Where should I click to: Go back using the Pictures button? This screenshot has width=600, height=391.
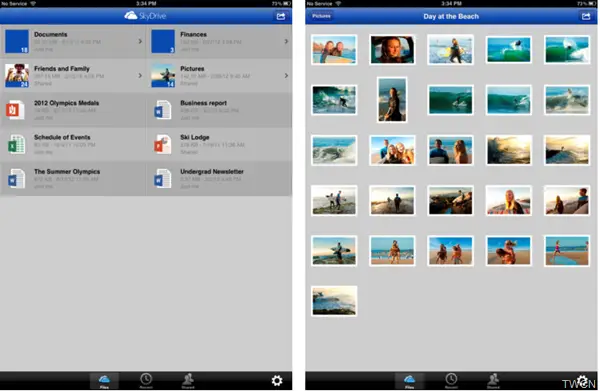pos(321,16)
